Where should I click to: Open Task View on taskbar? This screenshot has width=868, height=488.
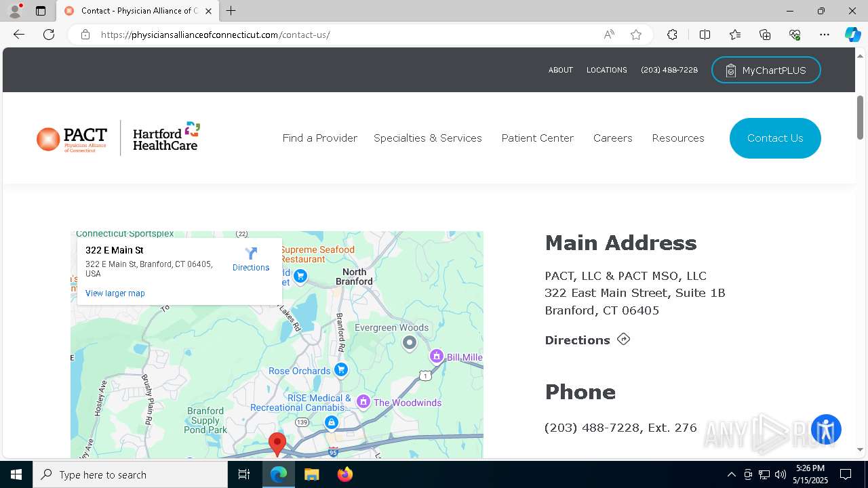tap(244, 474)
